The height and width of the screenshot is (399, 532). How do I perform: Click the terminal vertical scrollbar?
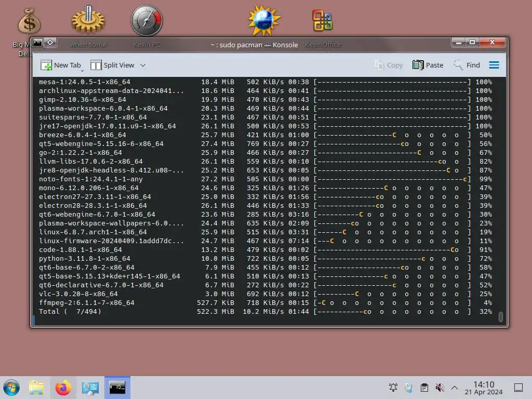coord(500,316)
